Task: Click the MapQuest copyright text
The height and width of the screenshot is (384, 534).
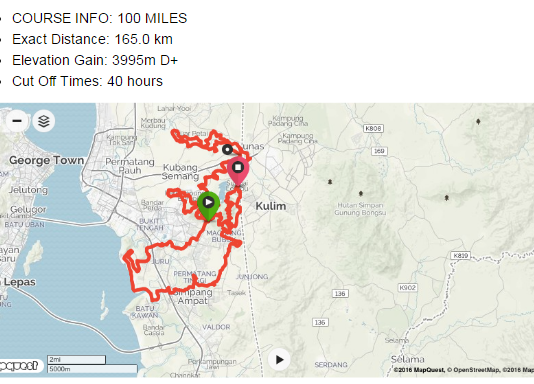Action: [419, 370]
